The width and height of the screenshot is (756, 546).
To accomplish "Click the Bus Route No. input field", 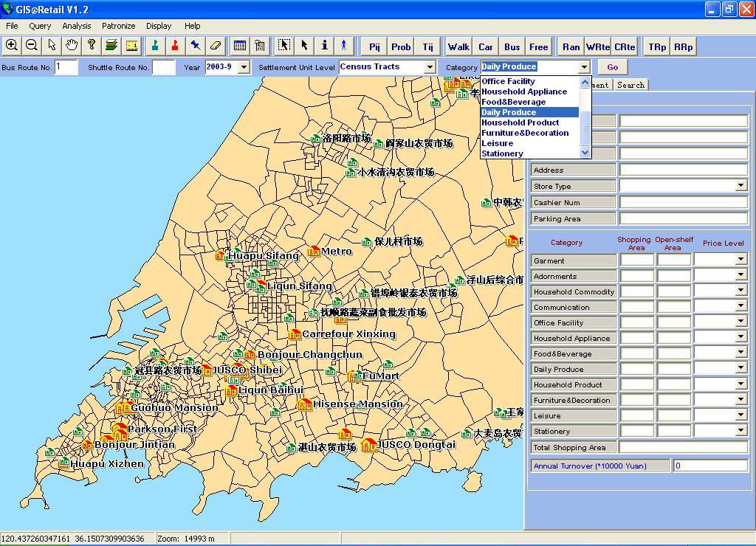I will coord(66,67).
